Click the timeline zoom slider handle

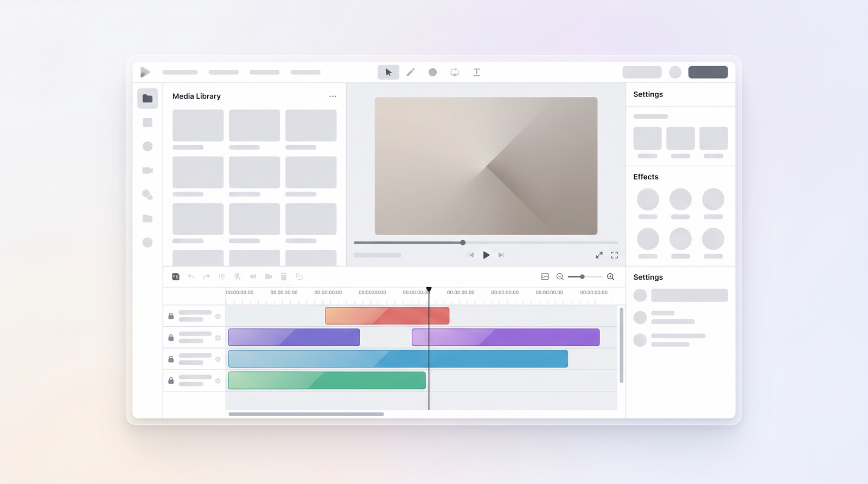click(582, 276)
